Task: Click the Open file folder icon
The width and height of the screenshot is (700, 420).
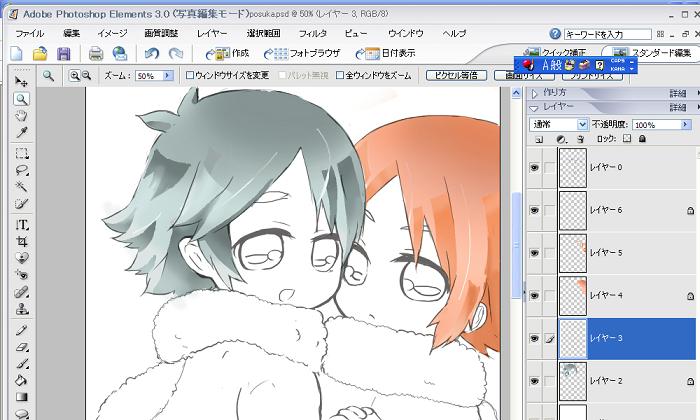Action: (x=40, y=54)
